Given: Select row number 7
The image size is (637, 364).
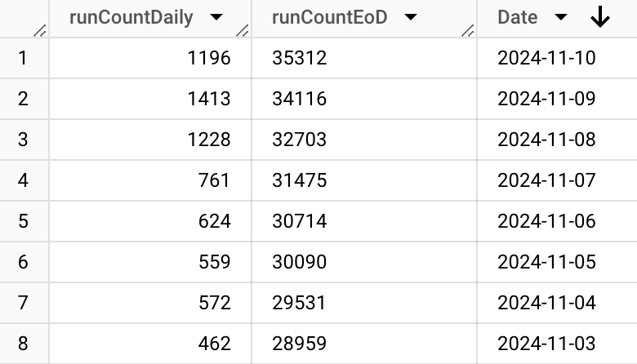Looking at the screenshot, I should pos(24,303).
